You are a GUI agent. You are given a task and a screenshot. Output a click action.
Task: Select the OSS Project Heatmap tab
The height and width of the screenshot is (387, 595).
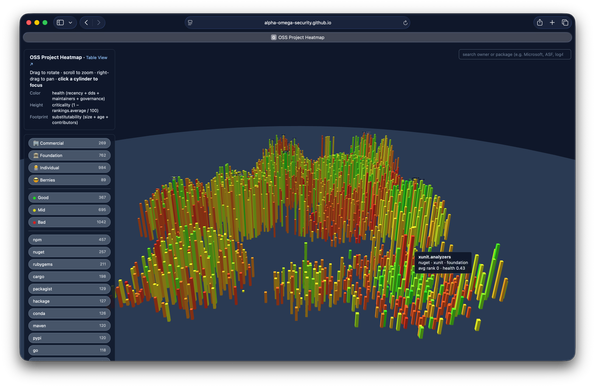298,37
